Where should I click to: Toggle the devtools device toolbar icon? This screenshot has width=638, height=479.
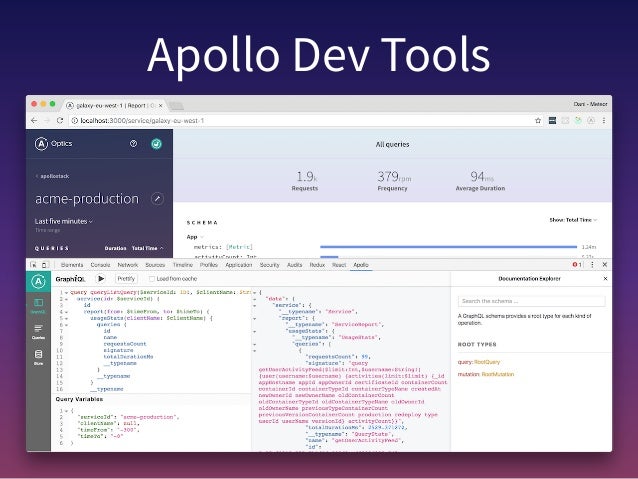pyautogui.click(x=44, y=265)
